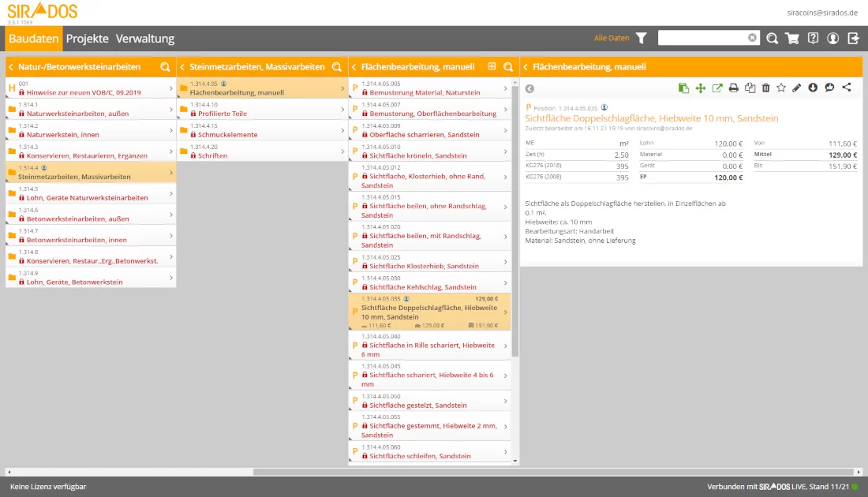Screen dimensions: 868x497
Task: Open the shopping cart
Action: tap(792, 38)
